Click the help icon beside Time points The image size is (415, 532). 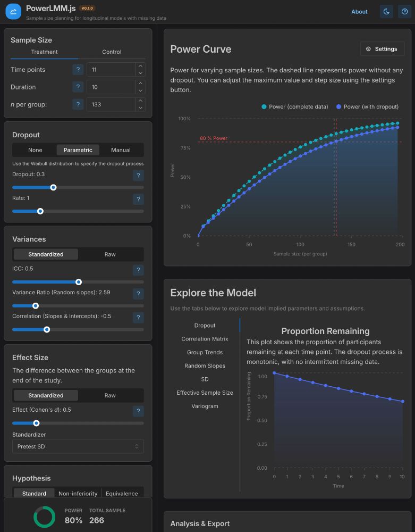tap(78, 70)
